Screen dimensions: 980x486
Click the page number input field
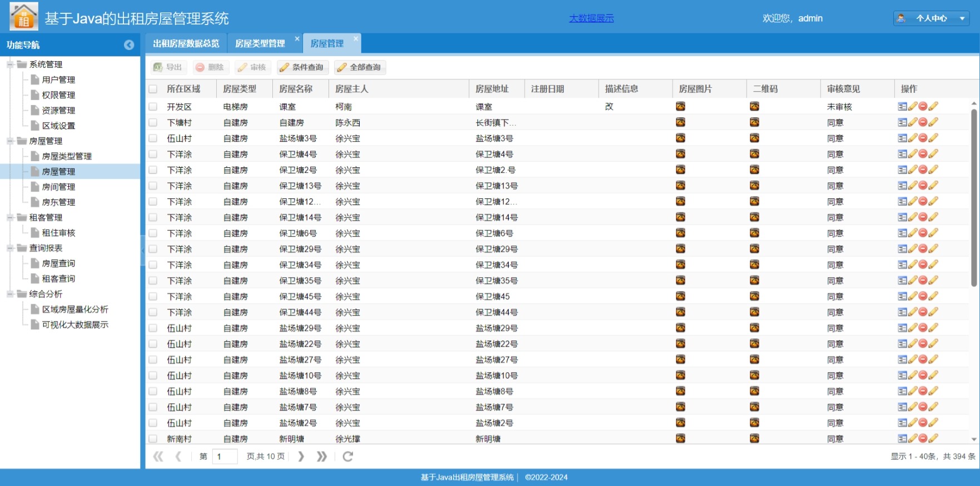[225, 457]
